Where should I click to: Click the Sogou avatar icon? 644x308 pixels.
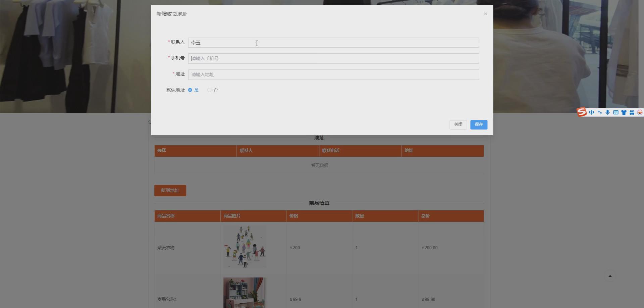click(x=640, y=112)
